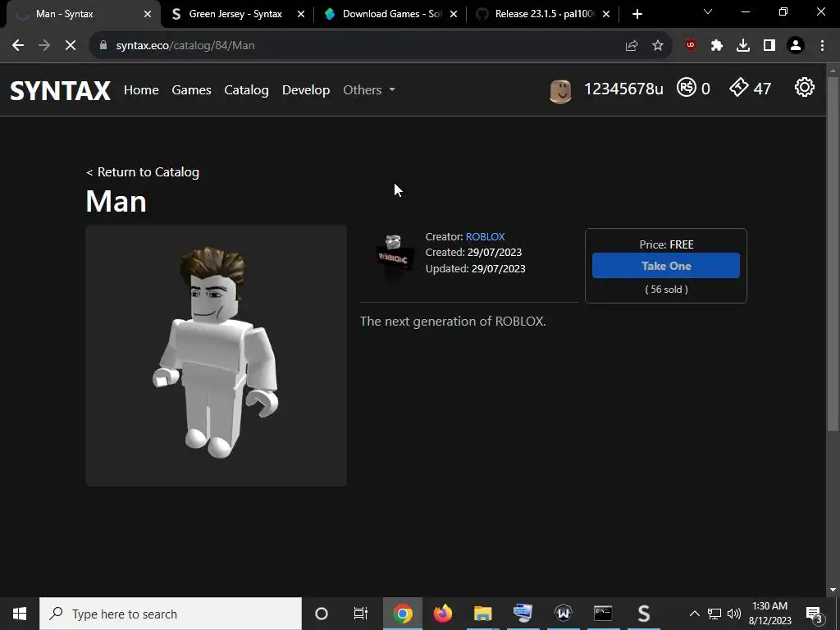Click the browser forward arrow
The height and width of the screenshot is (630, 840).
point(44,46)
